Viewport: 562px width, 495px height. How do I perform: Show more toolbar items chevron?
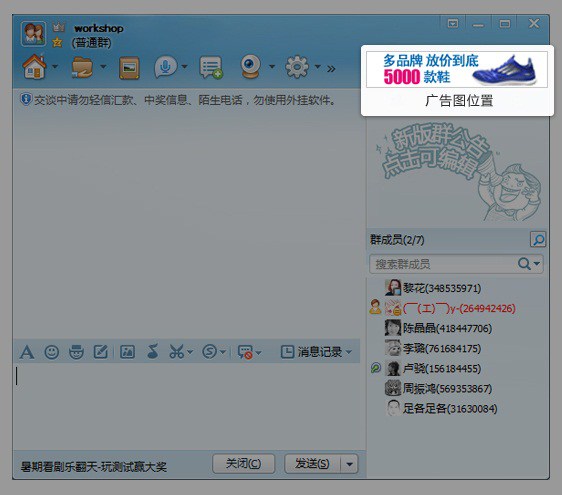(x=331, y=68)
